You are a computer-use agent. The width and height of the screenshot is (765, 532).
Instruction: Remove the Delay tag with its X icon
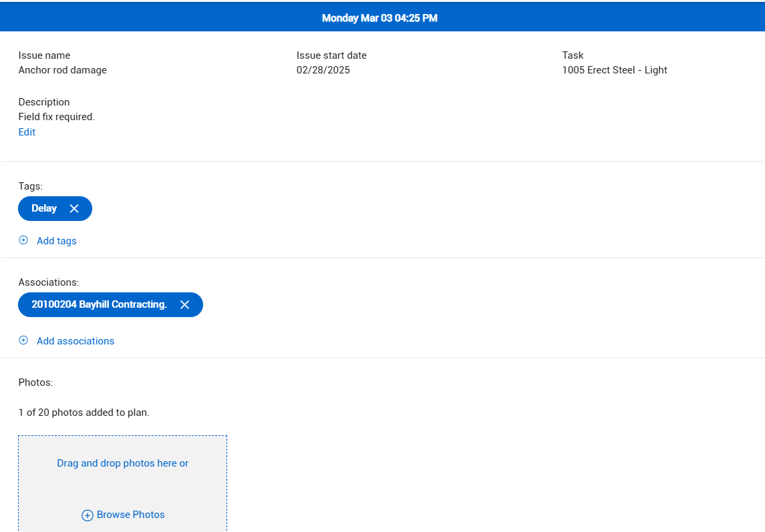74,209
